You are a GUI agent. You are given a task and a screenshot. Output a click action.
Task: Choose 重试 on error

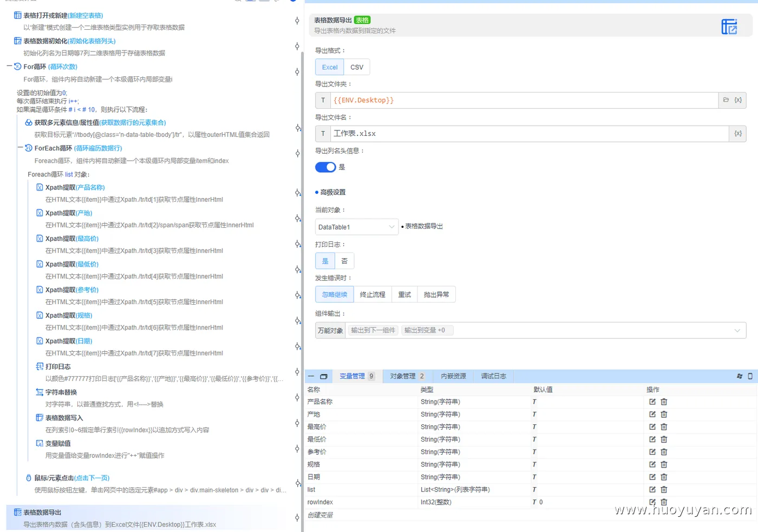(404, 294)
